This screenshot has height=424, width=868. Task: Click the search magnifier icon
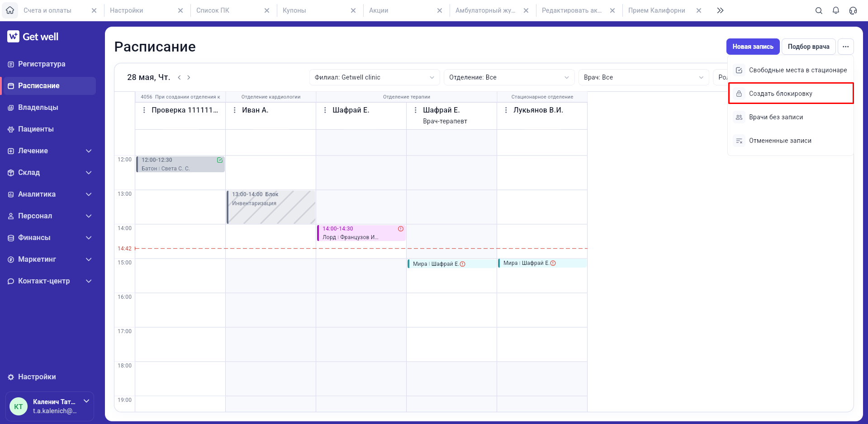[x=819, y=10]
